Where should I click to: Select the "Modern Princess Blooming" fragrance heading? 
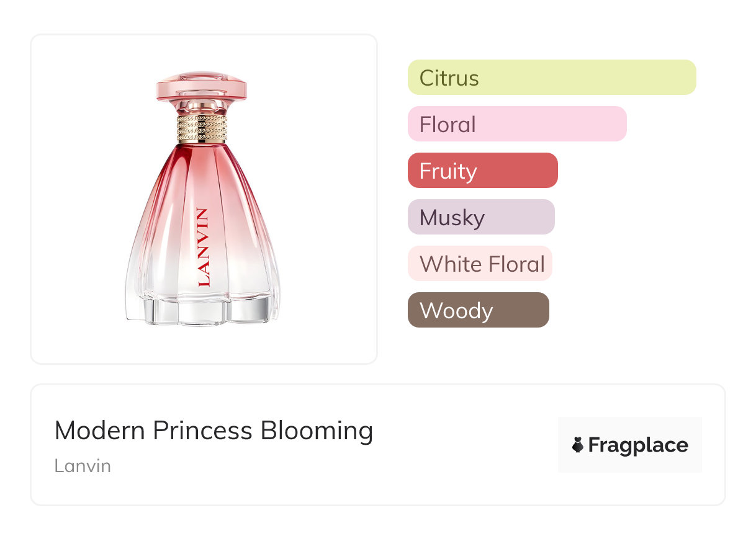214,431
